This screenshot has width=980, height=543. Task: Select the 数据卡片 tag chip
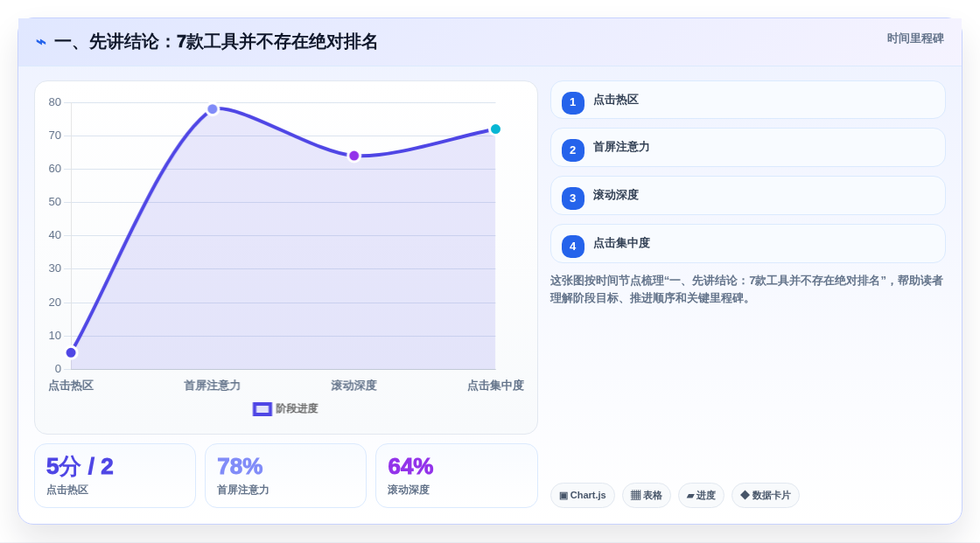tap(766, 496)
